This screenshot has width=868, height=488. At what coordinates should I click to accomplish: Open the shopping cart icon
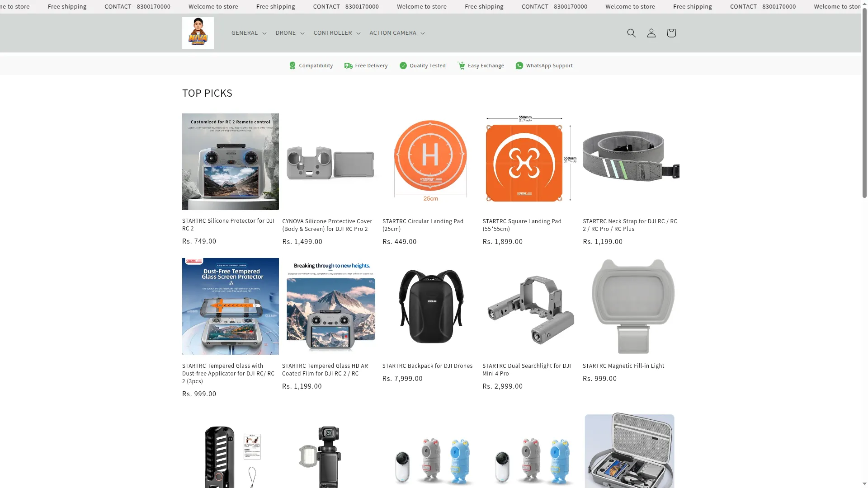[x=671, y=33]
